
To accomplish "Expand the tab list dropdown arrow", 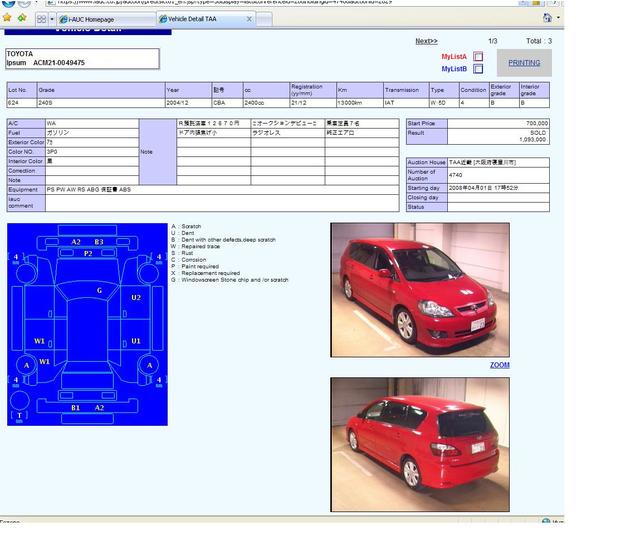I will tap(52, 19).
